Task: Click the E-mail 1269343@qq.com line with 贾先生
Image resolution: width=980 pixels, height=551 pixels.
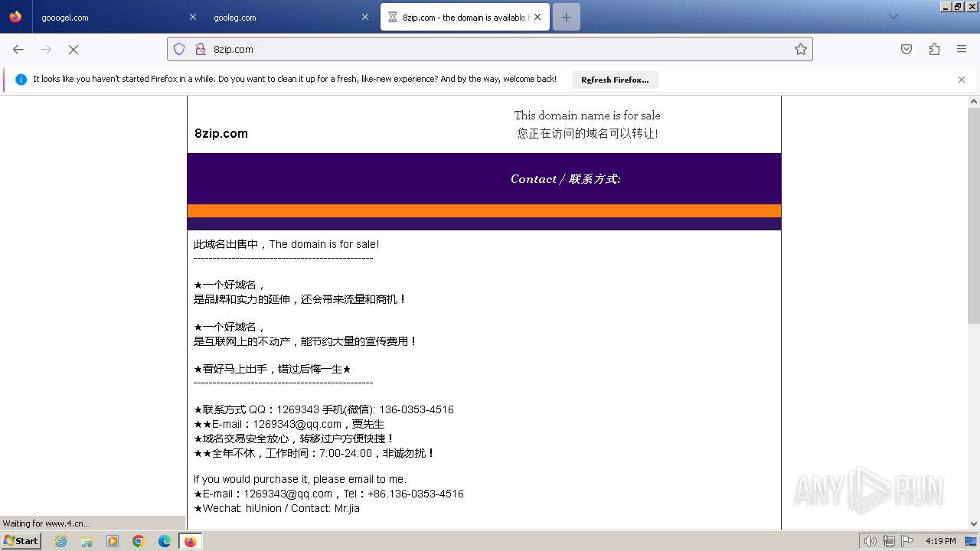Action: [x=289, y=424]
